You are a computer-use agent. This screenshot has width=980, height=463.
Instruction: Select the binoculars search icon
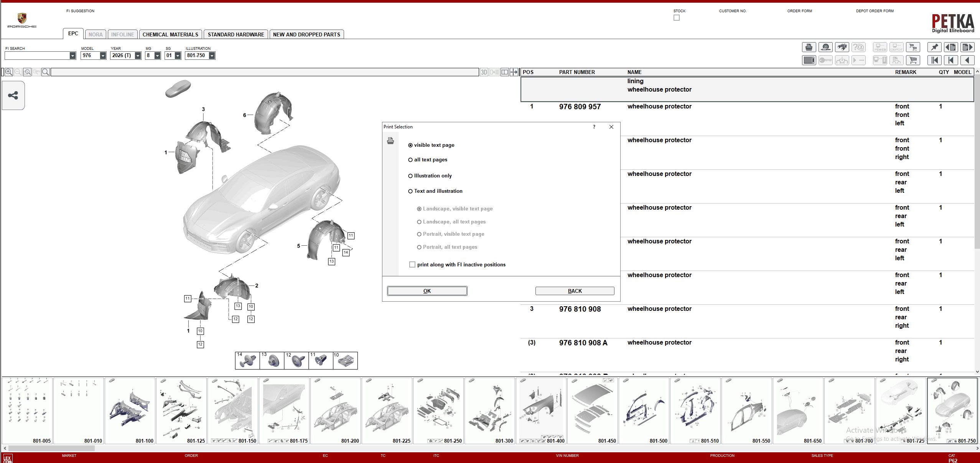843,47
